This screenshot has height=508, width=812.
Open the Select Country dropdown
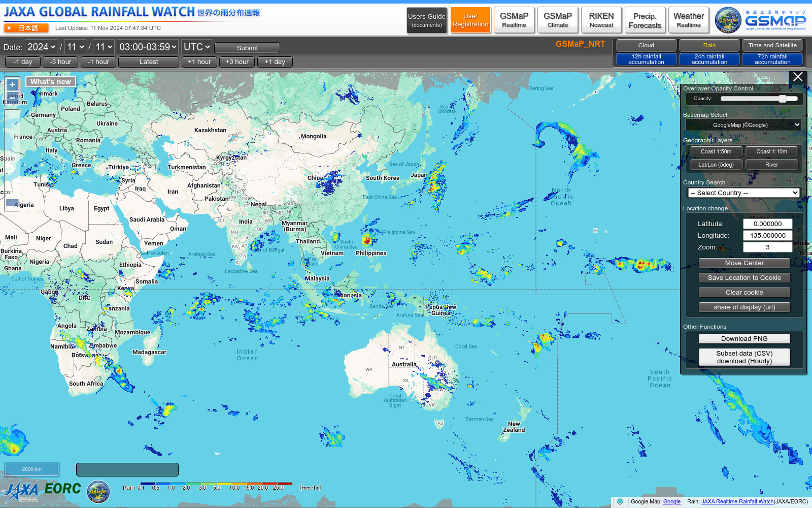pyautogui.click(x=743, y=193)
